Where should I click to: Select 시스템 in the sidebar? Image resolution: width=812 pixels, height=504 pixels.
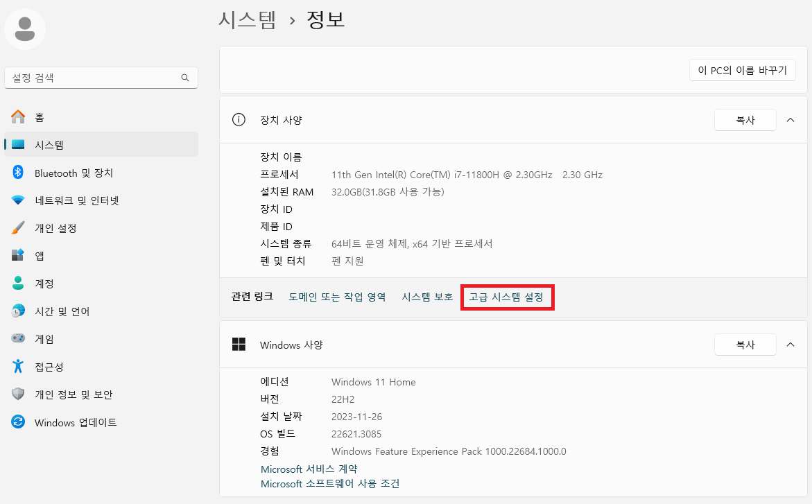coord(101,144)
